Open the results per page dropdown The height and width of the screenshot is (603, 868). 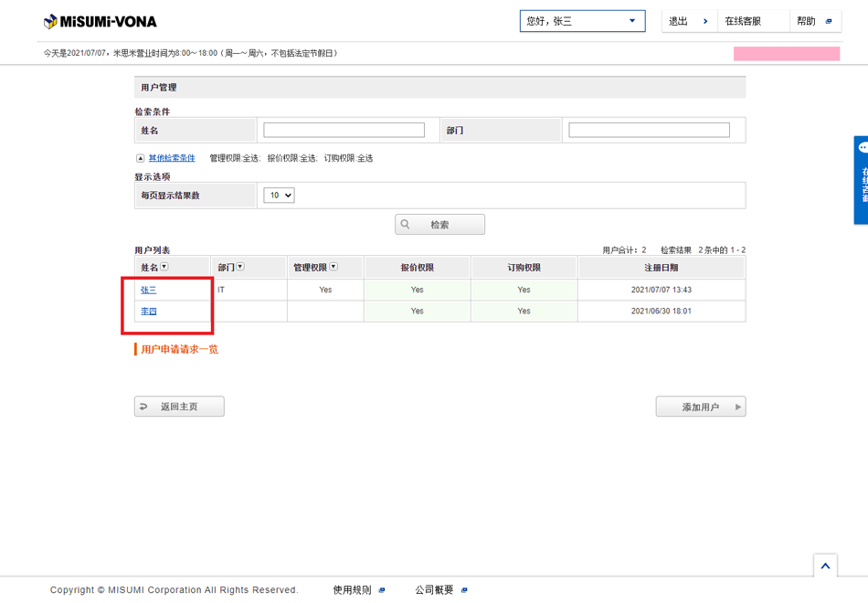pos(279,196)
